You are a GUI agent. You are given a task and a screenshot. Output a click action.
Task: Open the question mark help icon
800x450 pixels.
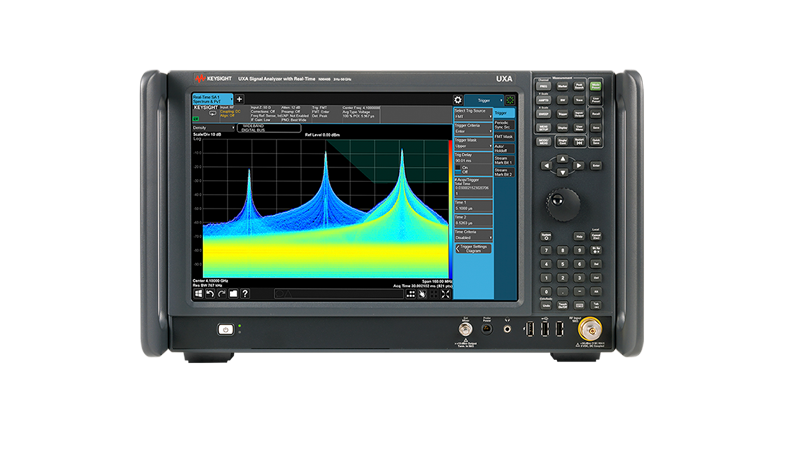(x=245, y=293)
